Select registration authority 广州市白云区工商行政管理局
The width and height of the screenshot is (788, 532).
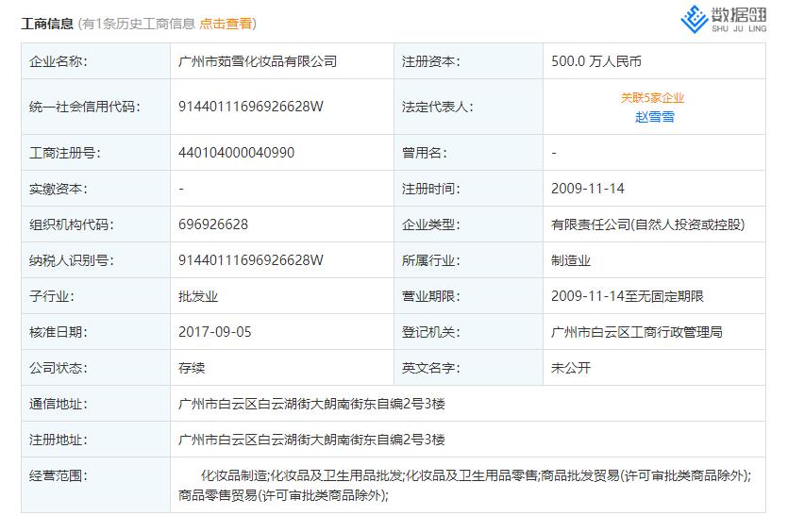pyautogui.click(x=637, y=332)
